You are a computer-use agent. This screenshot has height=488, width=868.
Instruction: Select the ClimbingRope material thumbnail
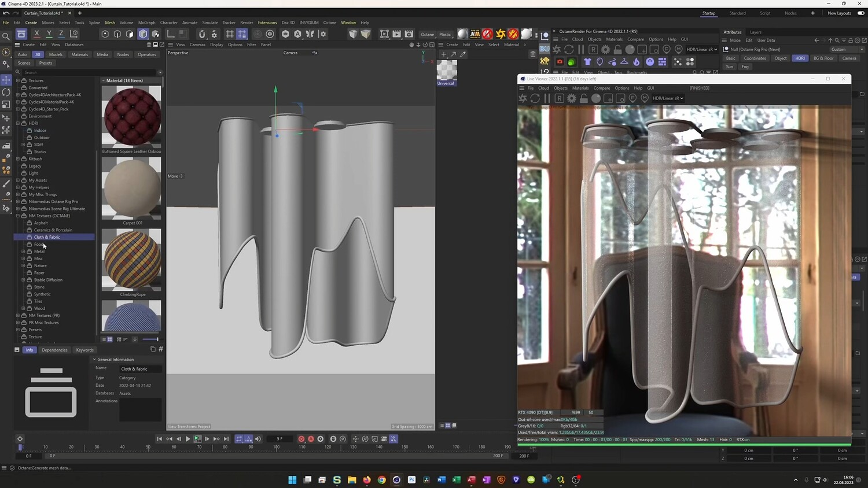[131, 260]
